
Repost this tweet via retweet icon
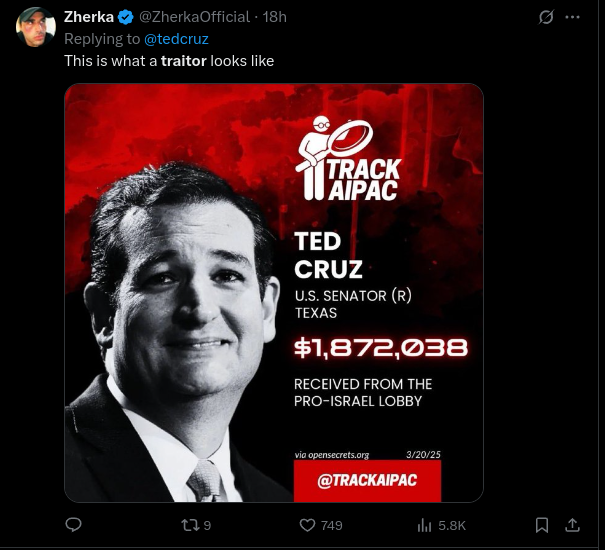(189, 525)
